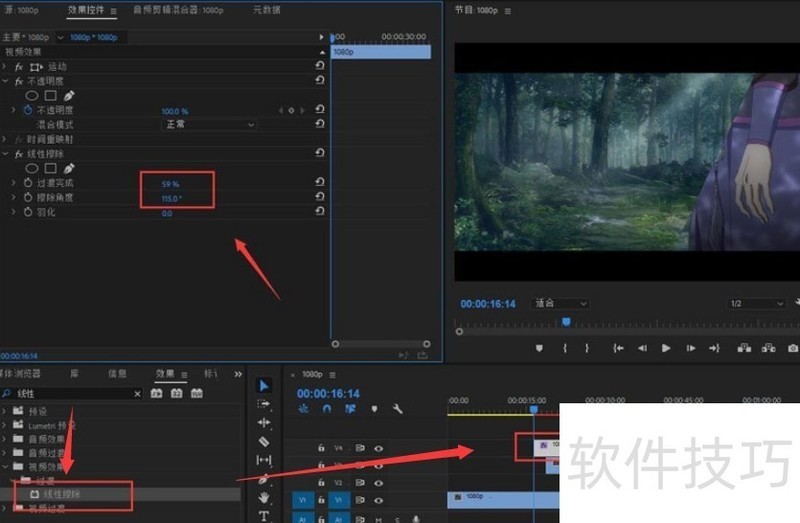Image resolution: width=800 pixels, height=523 pixels.
Task: Select the Type tool
Action: pyautogui.click(x=264, y=516)
